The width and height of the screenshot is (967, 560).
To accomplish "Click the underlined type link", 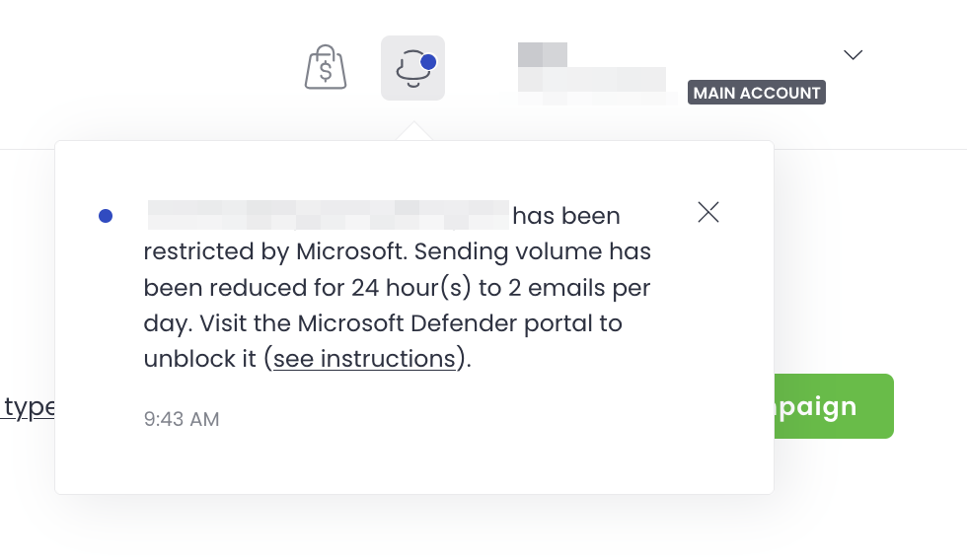I will click(x=29, y=407).
